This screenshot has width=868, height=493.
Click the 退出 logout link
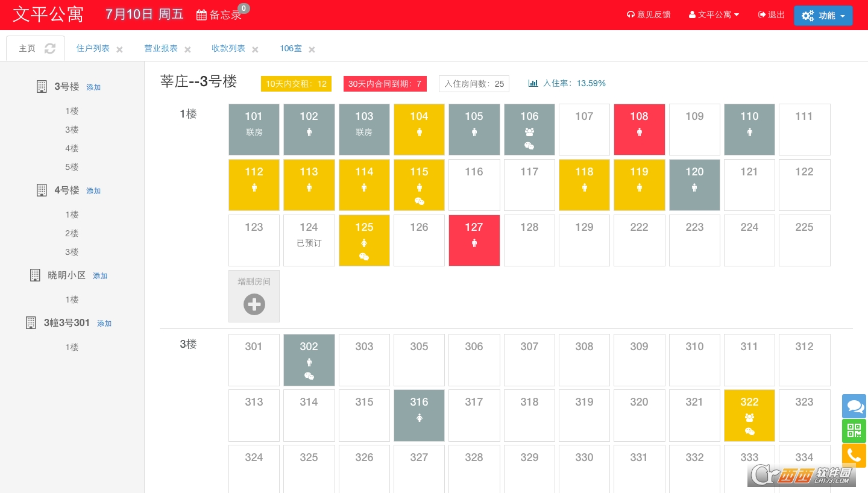pyautogui.click(x=772, y=14)
